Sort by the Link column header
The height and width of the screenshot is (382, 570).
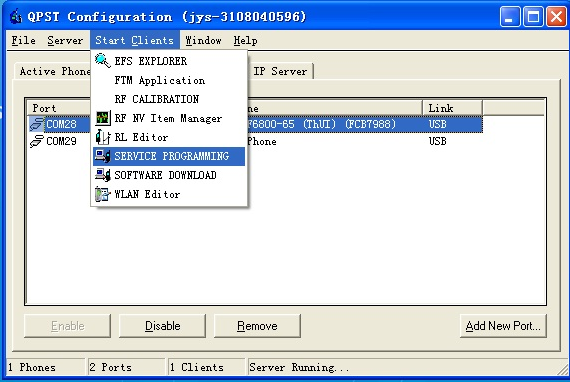tap(452, 108)
